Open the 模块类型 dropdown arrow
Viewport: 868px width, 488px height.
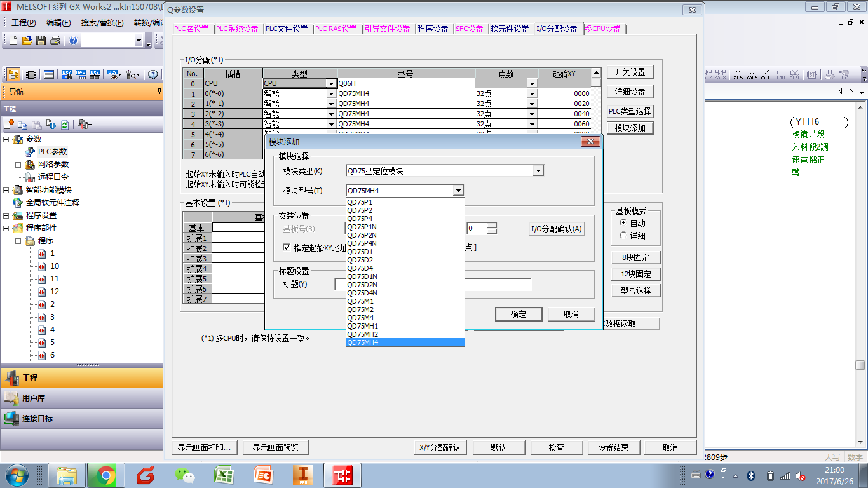(538, 171)
